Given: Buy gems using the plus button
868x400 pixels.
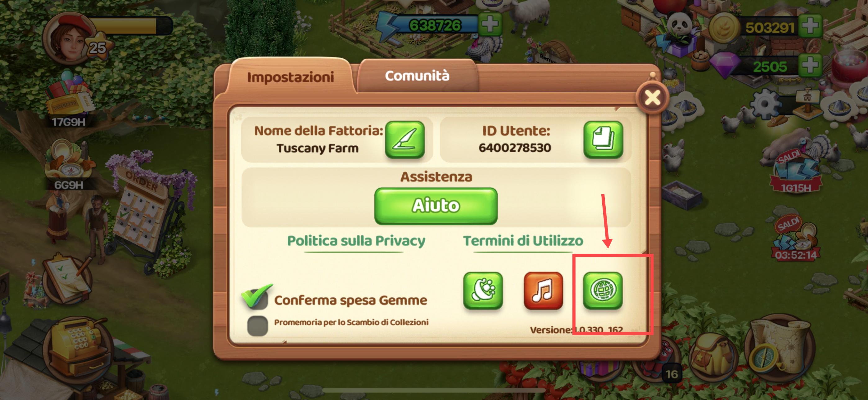Looking at the screenshot, I should [810, 64].
